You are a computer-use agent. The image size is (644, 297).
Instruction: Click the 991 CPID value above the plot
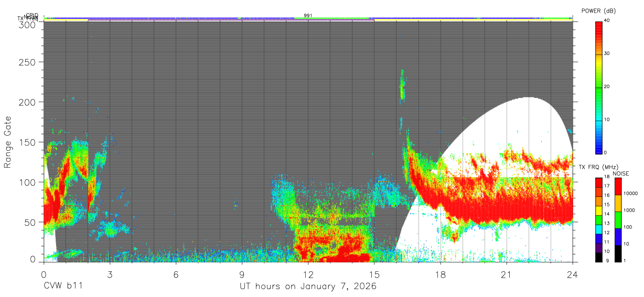point(308,16)
